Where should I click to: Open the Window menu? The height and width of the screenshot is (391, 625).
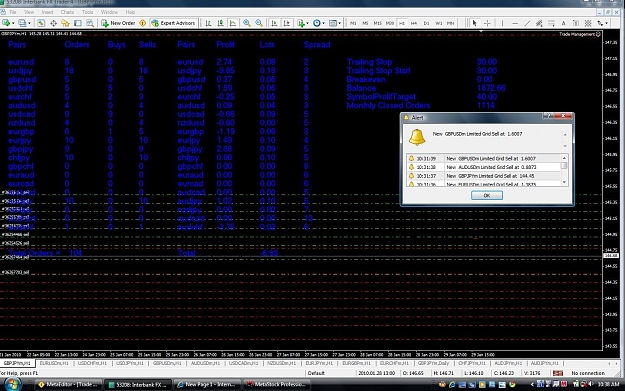tap(109, 12)
